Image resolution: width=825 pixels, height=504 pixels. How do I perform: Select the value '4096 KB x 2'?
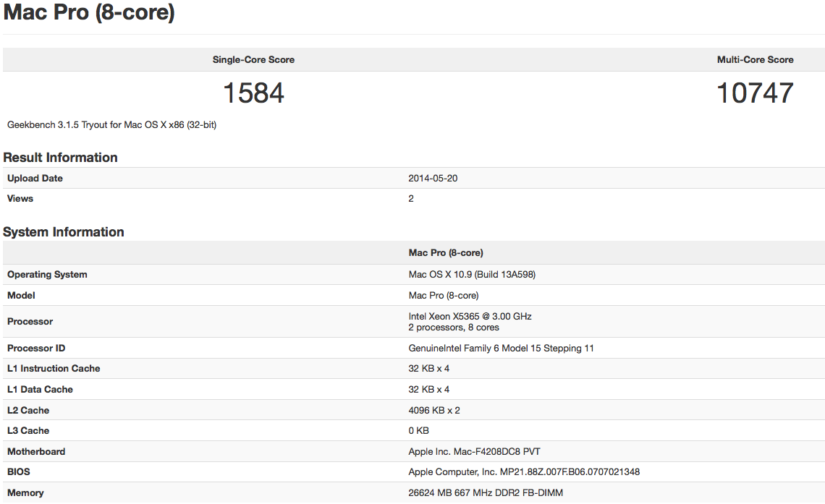point(434,411)
